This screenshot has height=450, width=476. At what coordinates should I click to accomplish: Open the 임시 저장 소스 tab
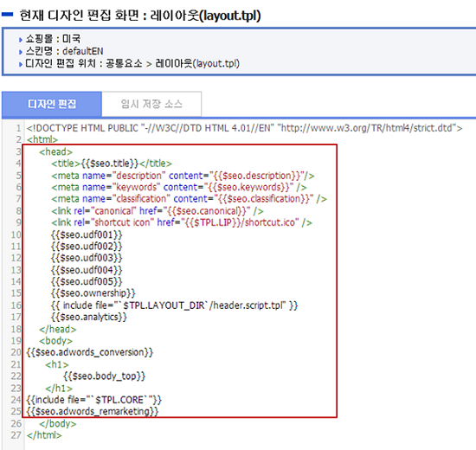point(151,104)
